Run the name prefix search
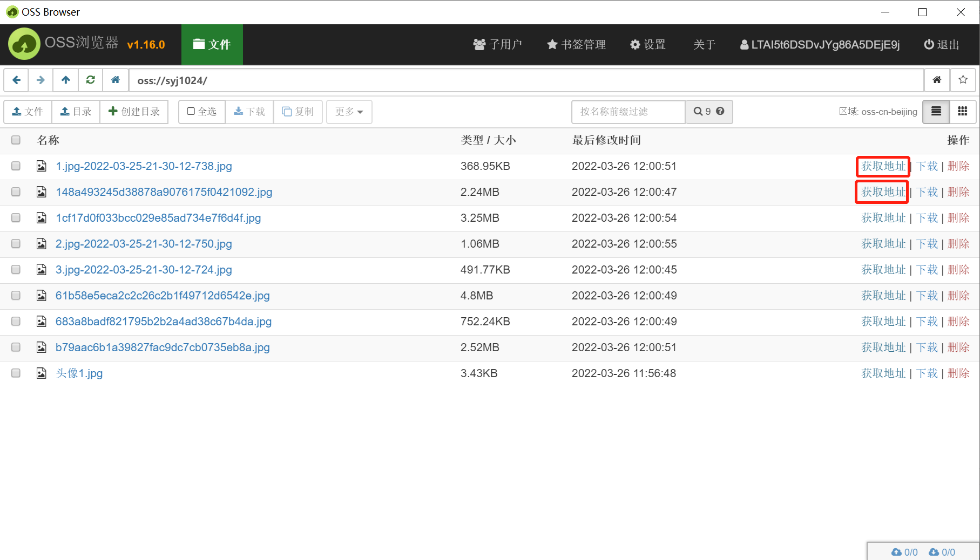 click(x=699, y=112)
